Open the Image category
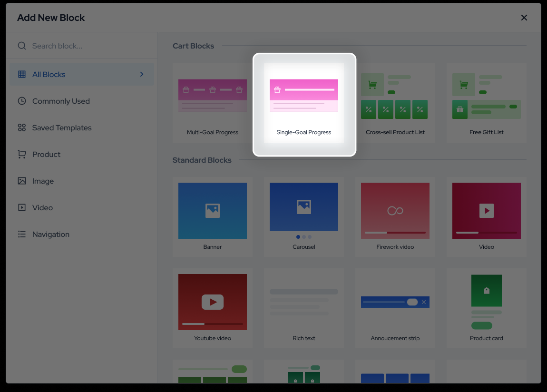The image size is (547, 392). tap(82, 181)
